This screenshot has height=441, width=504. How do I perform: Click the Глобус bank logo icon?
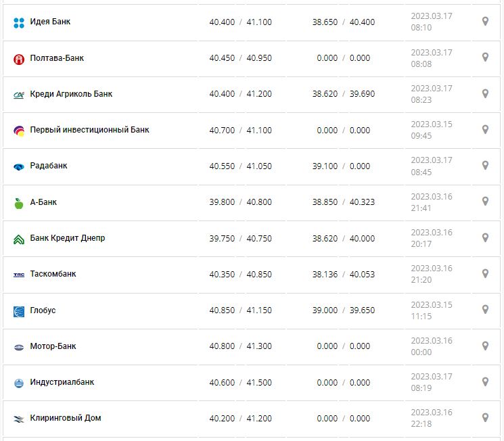(x=19, y=311)
